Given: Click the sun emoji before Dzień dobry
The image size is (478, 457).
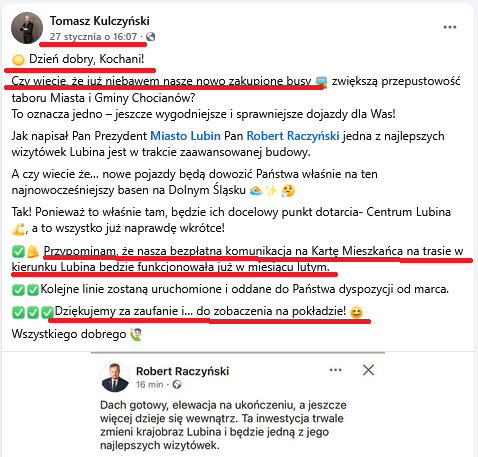Looking at the screenshot, I should [x=18, y=60].
